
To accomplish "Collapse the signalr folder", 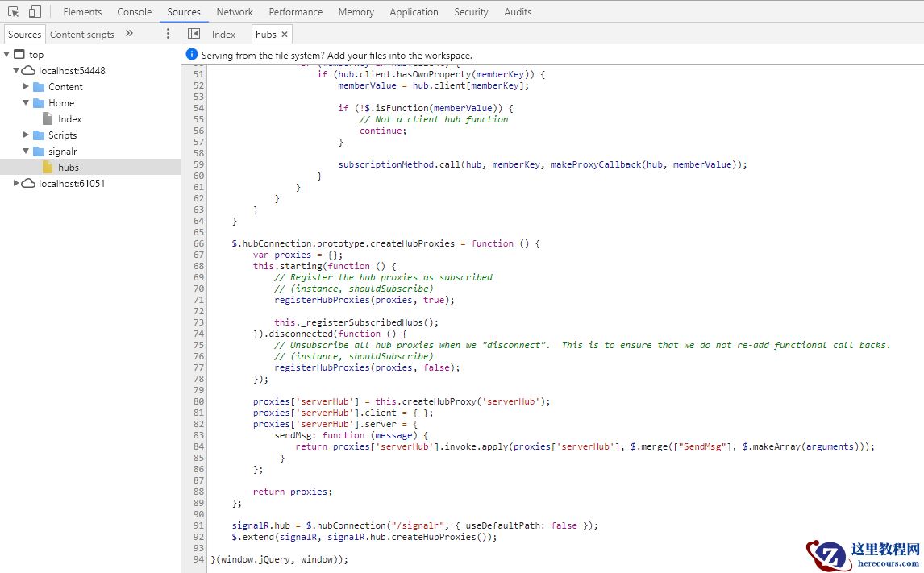I will pyautogui.click(x=27, y=152).
